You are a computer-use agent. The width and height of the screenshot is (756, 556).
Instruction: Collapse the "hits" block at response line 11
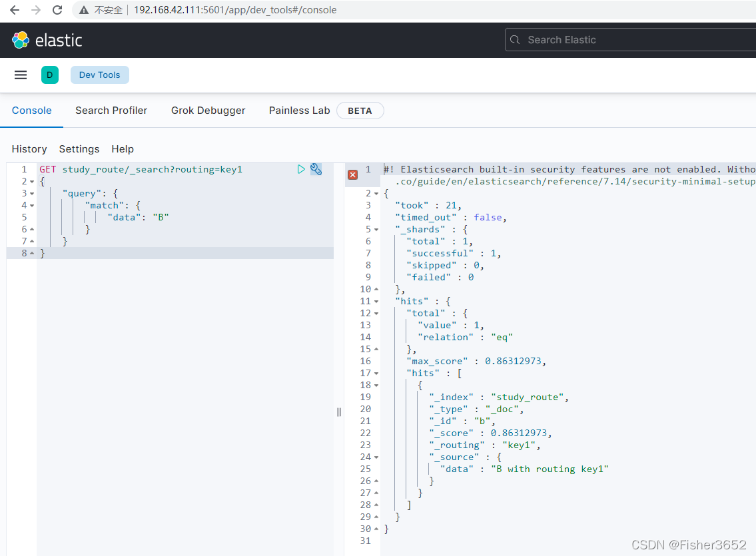pos(376,302)
